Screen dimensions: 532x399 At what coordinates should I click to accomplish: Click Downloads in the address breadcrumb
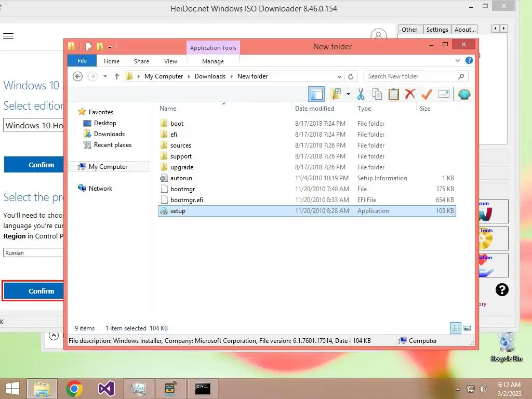click(x=210, y=76)
